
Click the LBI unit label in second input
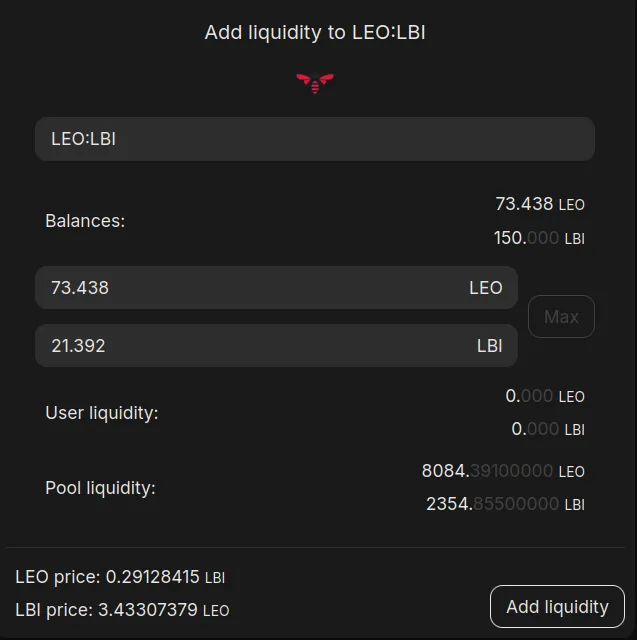(x=489, y=346)
